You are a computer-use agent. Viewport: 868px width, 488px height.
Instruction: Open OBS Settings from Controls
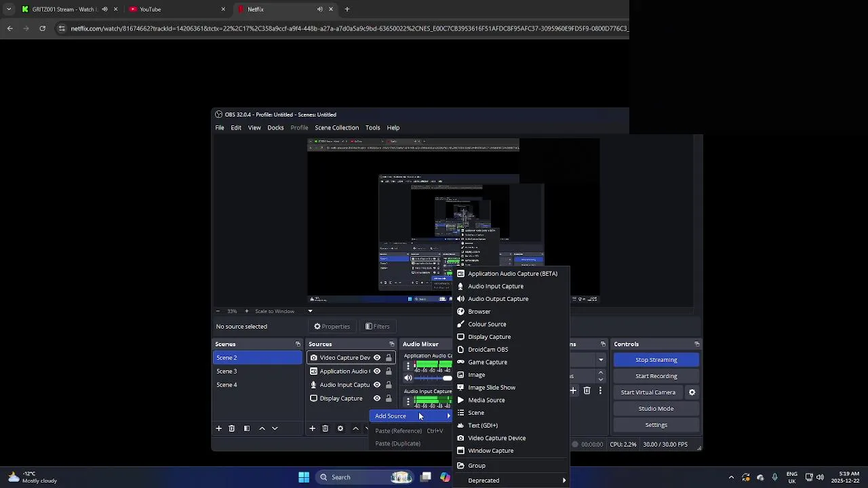pos(656,425)
